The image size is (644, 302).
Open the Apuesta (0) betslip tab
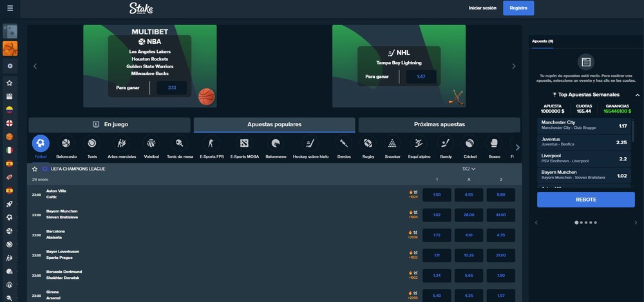[x=542, y=41]
